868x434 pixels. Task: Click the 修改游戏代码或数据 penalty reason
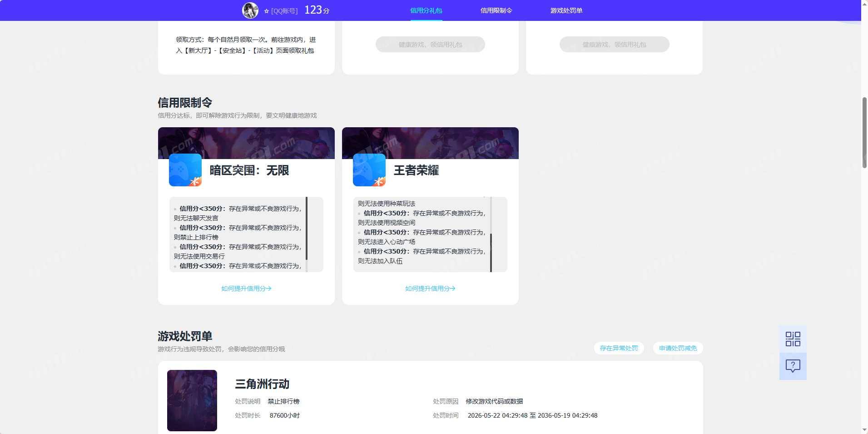click(494, 401)
